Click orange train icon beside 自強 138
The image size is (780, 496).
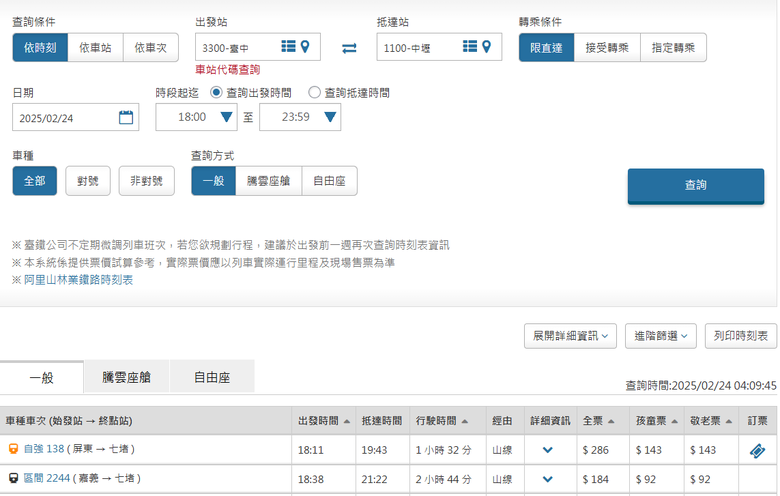click(13, 449)
